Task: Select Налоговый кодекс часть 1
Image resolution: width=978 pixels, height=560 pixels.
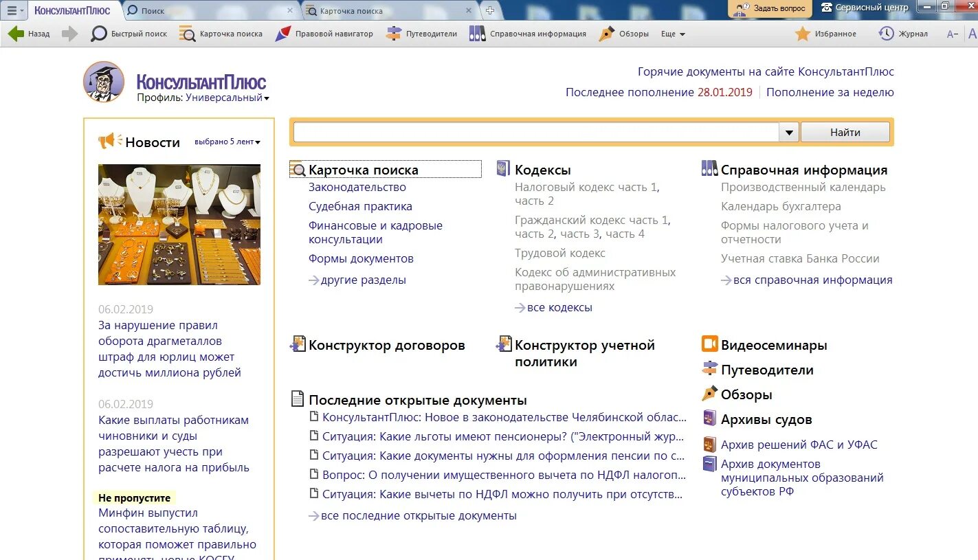Action: (587, 187)
